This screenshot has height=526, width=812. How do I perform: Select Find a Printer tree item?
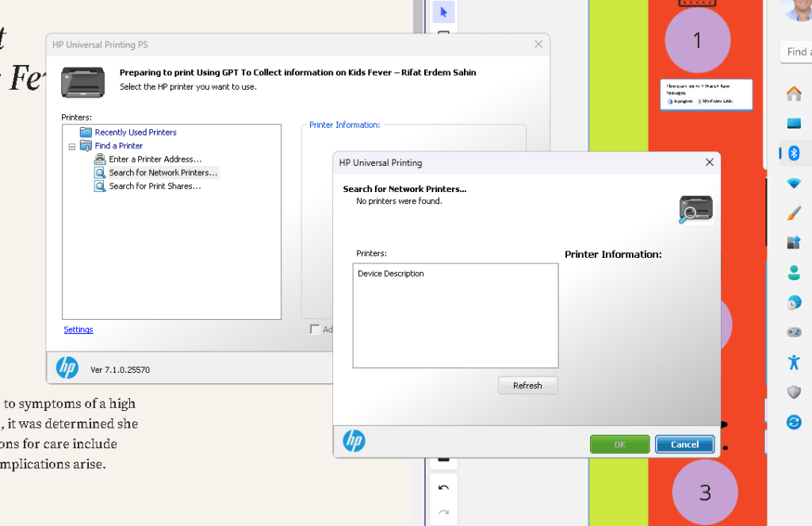click(112, 146)
